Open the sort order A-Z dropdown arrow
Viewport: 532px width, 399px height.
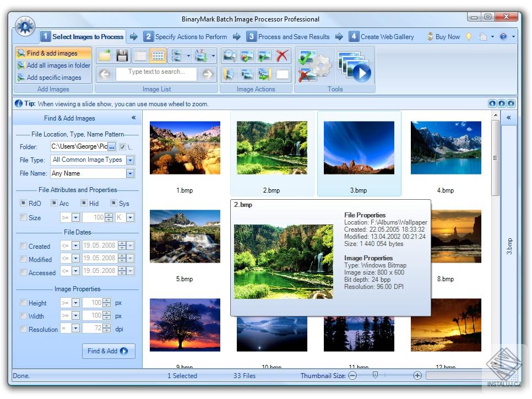213,56
